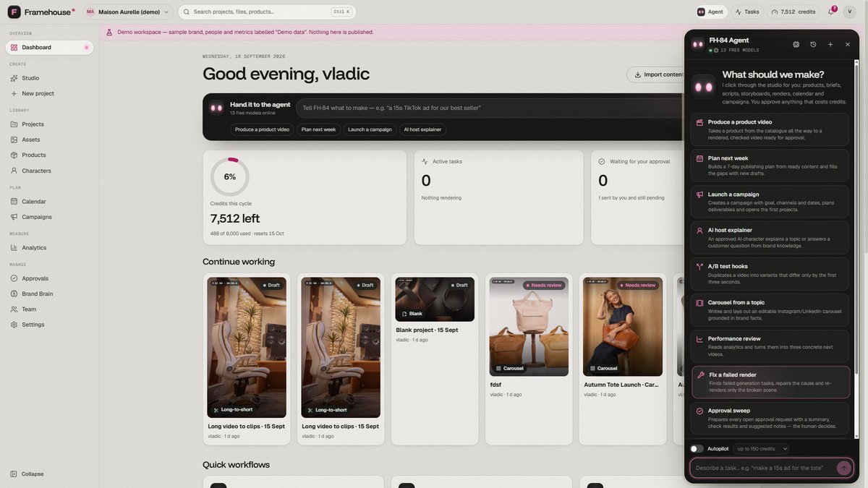Close the FH-84 Agent panel
Image resolution: width=868 pixels, height=488 pixels.
(x=848, y=44)
